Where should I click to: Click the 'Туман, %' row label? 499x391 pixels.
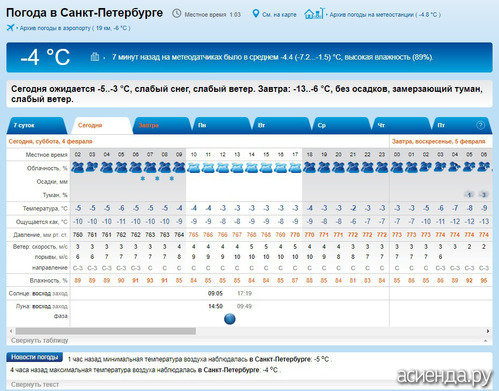coord(55,195)
